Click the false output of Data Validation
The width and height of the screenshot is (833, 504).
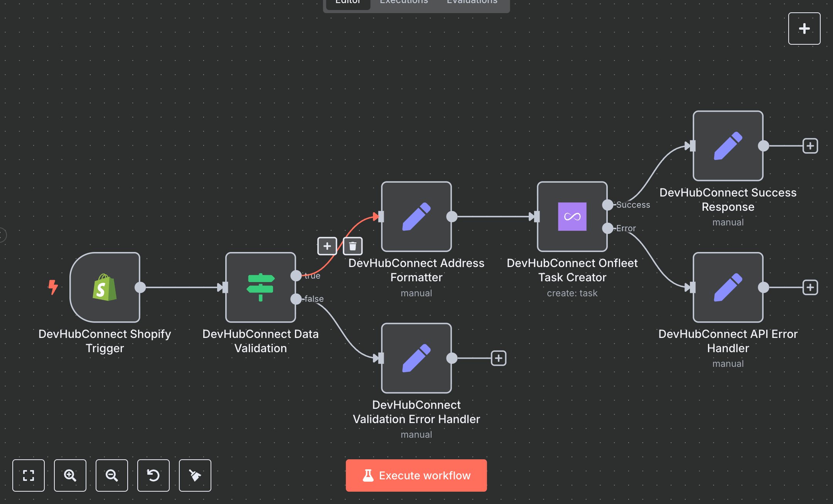click(x=295, y=299)
